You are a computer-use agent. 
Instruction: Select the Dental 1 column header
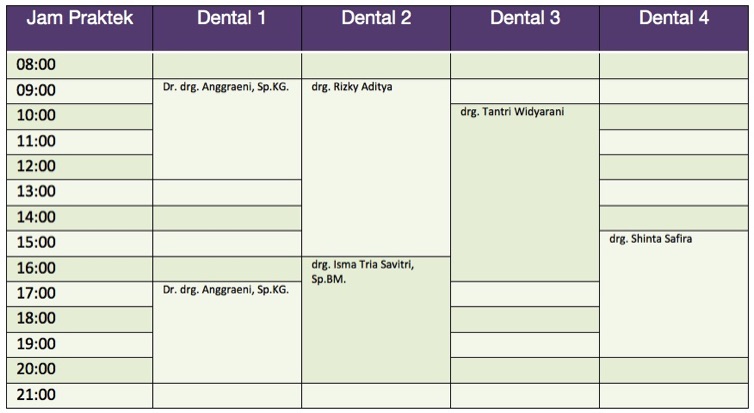231,19
